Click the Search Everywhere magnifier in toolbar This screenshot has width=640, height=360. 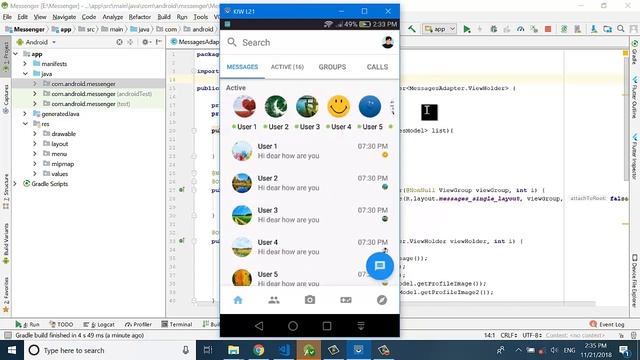pos(620,29)
